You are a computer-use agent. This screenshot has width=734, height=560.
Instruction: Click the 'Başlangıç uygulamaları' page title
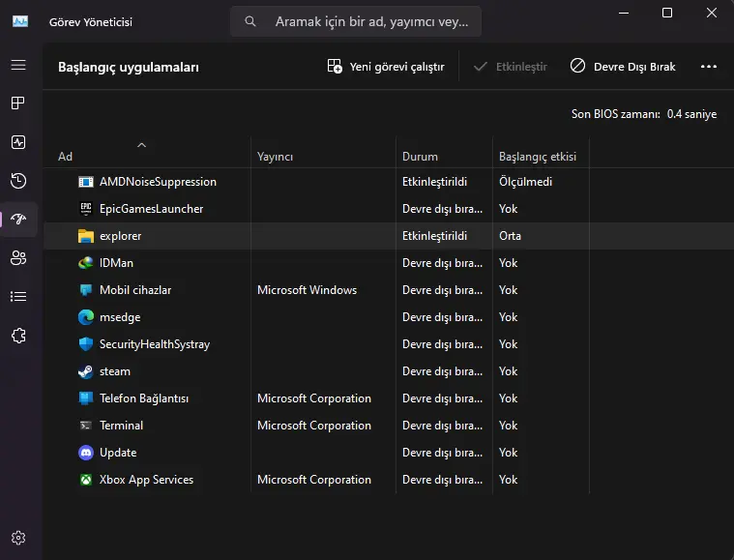point(129,67)
